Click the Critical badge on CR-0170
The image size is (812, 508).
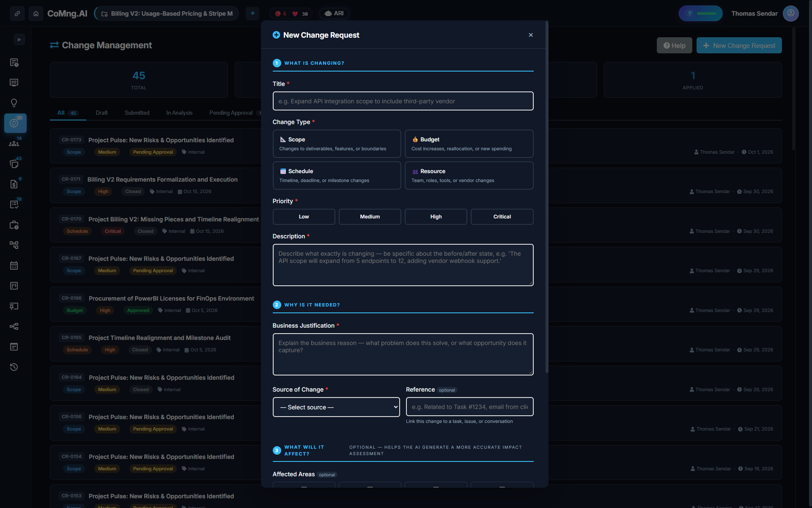(113, 231)
